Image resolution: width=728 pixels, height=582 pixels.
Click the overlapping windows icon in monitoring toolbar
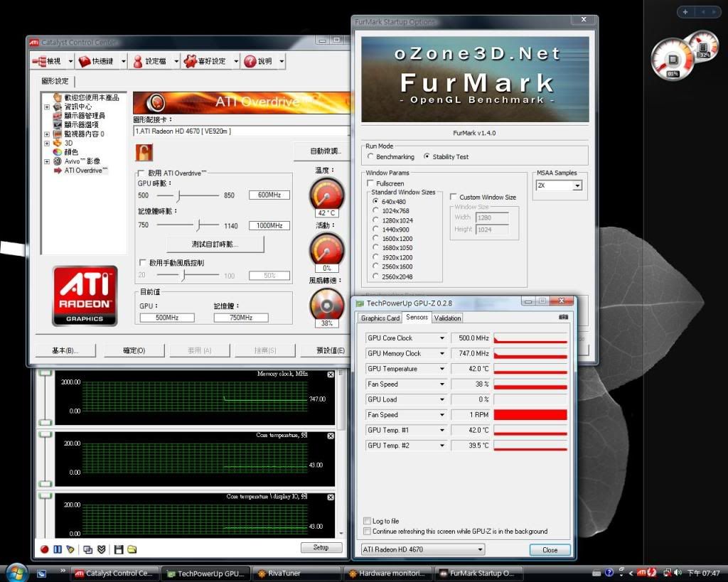(87, 549)
